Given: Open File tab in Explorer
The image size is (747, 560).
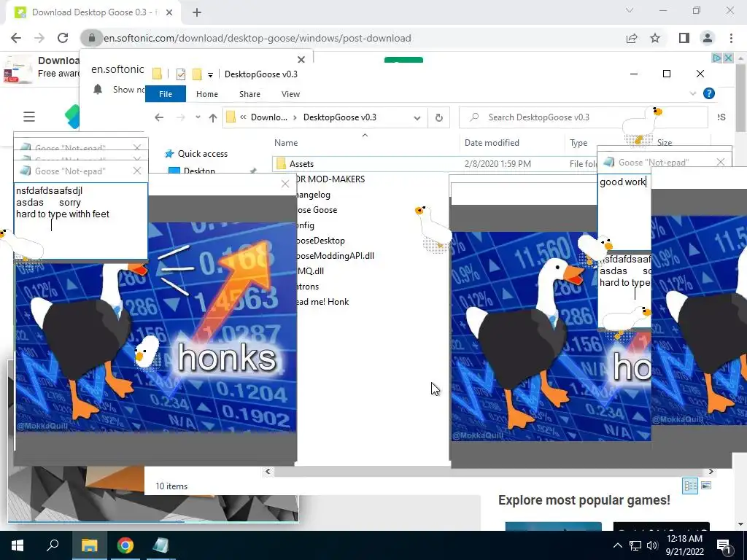Looking at the screenshot, I should pyautogui.click(x=166, y=94).
